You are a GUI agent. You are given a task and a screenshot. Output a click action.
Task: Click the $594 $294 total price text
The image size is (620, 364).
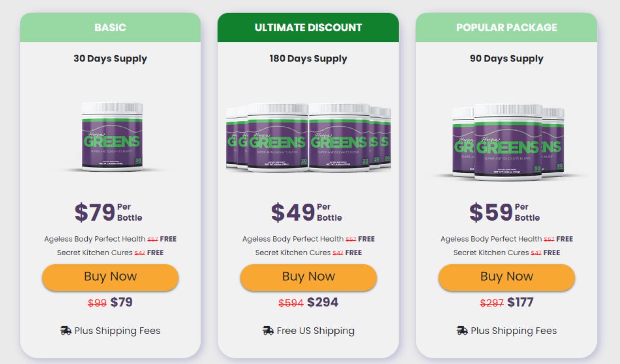[x=309, y=303]
